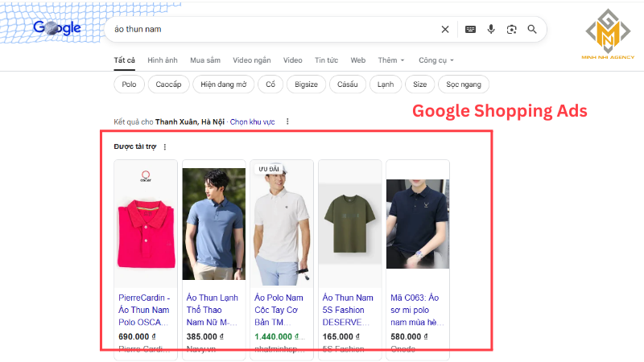
Task: Apply the Hiện đang mở filter chip
Action: tap(224, 84)
